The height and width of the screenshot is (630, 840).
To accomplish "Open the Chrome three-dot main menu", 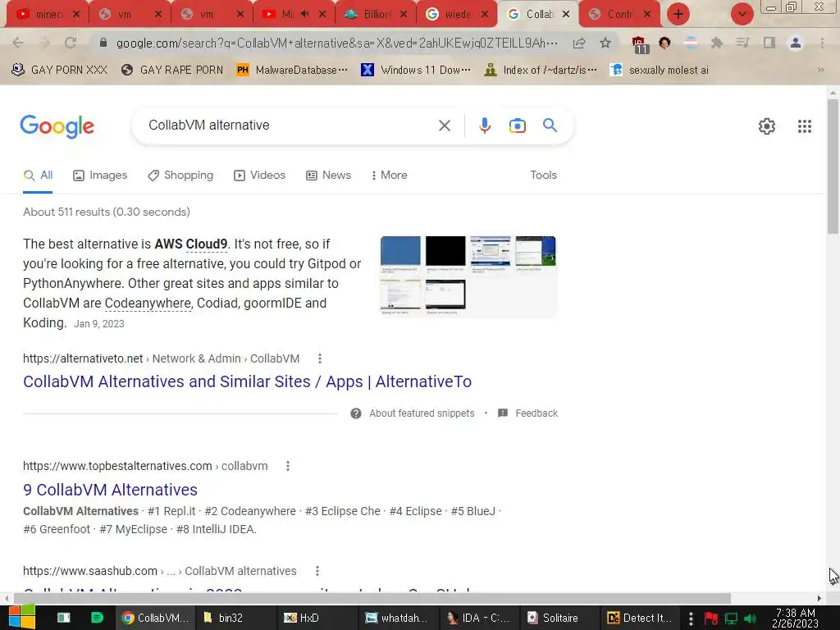I will point(822,43).
